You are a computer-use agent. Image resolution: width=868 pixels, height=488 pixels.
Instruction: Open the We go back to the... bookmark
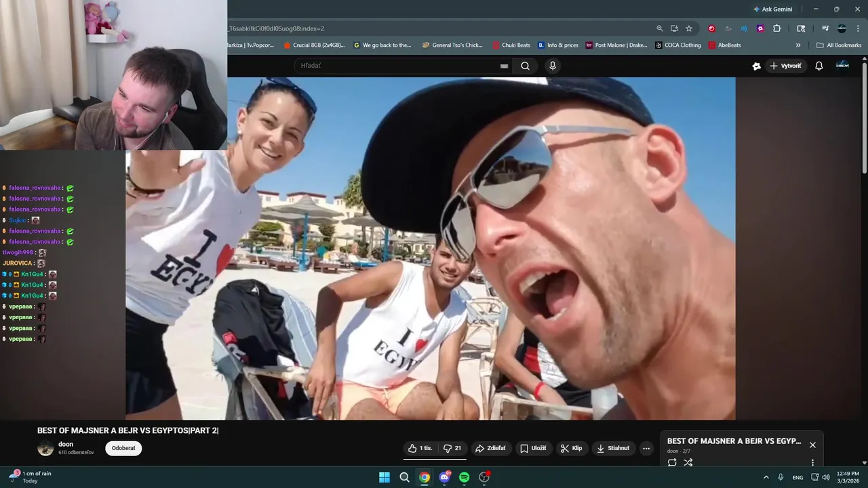click(382, 45)
